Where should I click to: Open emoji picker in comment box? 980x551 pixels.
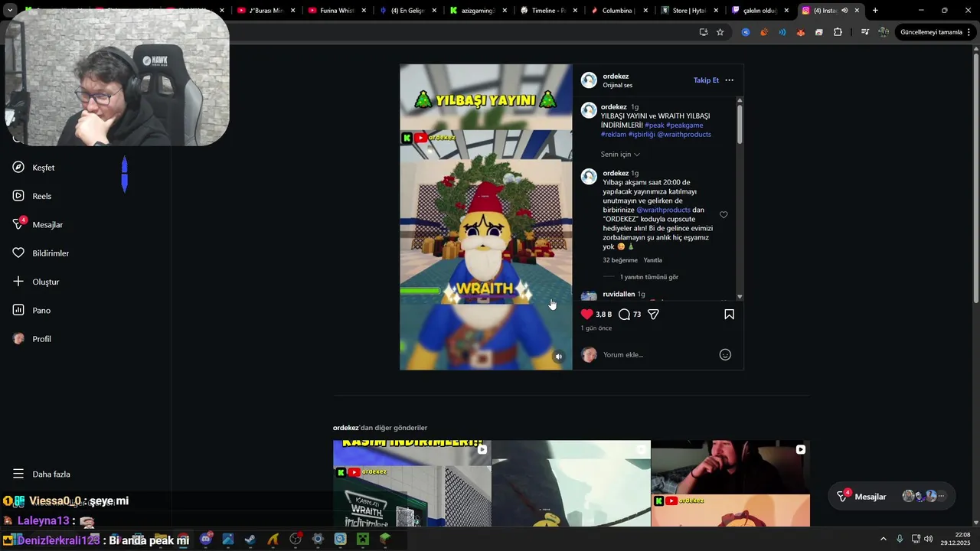coord(725,354)
